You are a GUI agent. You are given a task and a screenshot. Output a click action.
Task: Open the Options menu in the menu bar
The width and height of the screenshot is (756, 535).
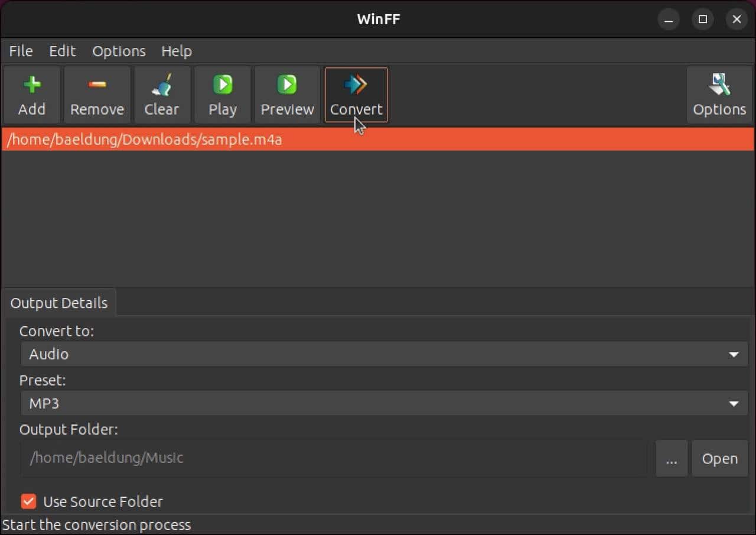click(119, 51)
